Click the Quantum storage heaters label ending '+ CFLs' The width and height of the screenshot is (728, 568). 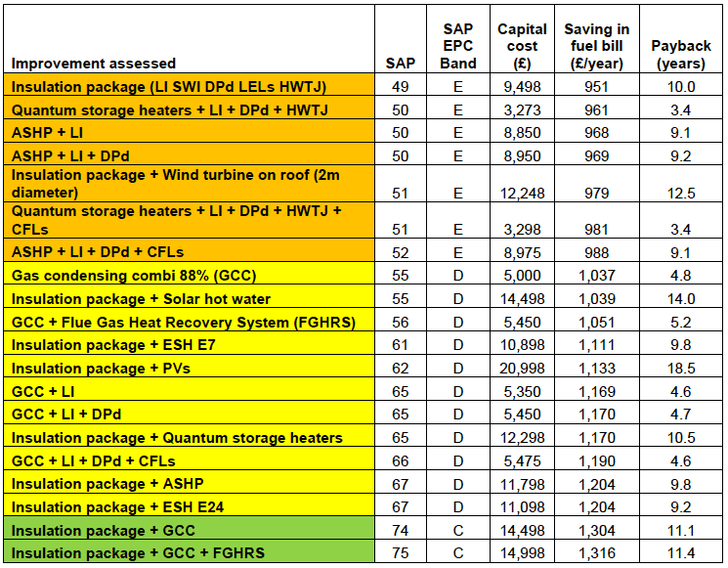(x=176, y=220)
